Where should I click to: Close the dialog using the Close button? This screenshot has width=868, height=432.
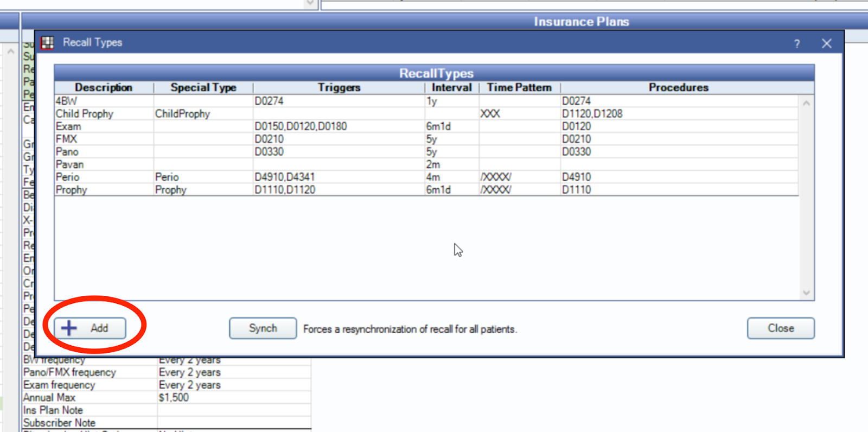tap(780, 328)
